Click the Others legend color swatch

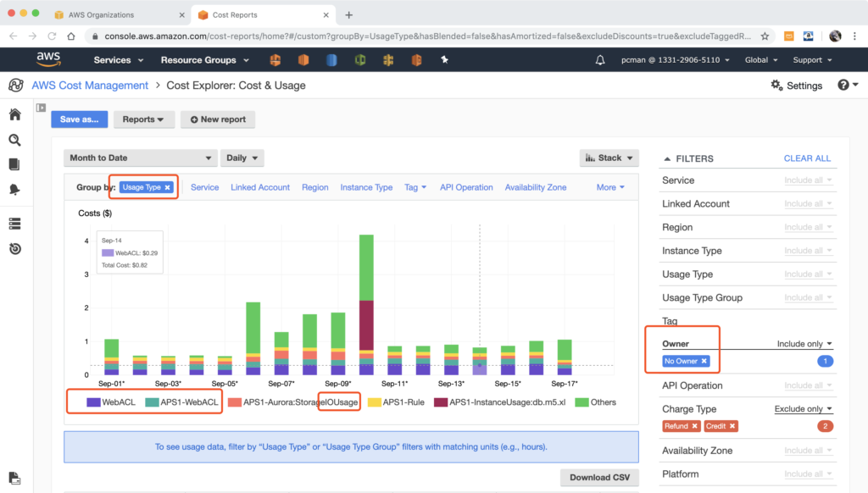[x=581, y=402]
